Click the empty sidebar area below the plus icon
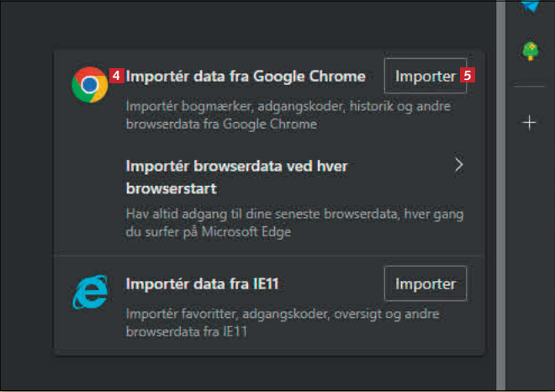 [530, 252]
